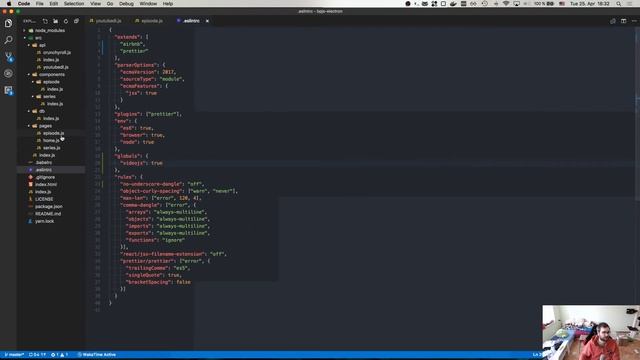Close the .eslintrc editor tab

[207, 21]
